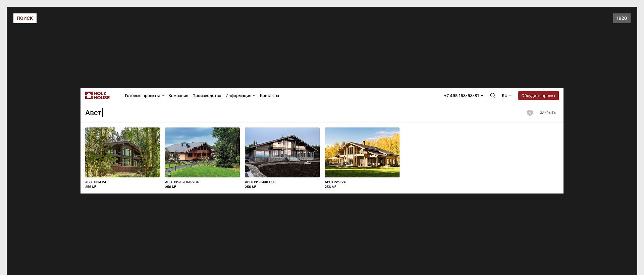The height and width of the screenshot is (275, 644).
Task: Expand the phone number +7 495 153-53-81 dropdown
Action: pos(464,96)
